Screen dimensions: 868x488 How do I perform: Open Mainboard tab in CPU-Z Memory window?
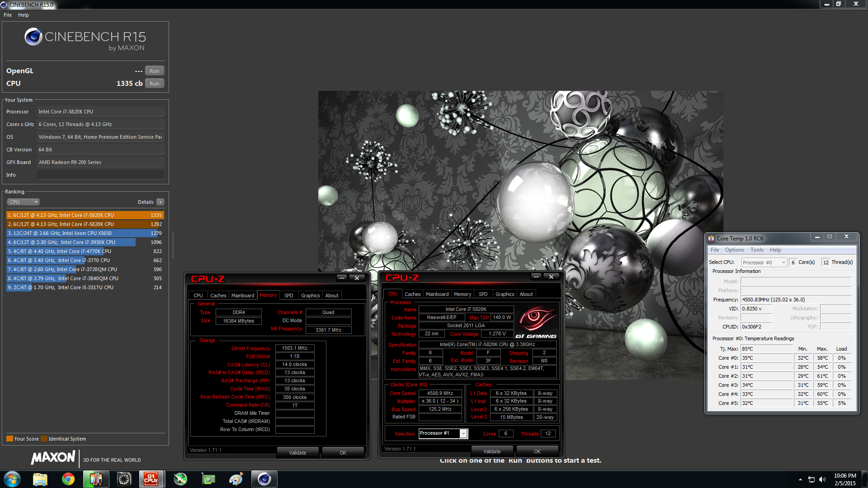pos(243,296)
